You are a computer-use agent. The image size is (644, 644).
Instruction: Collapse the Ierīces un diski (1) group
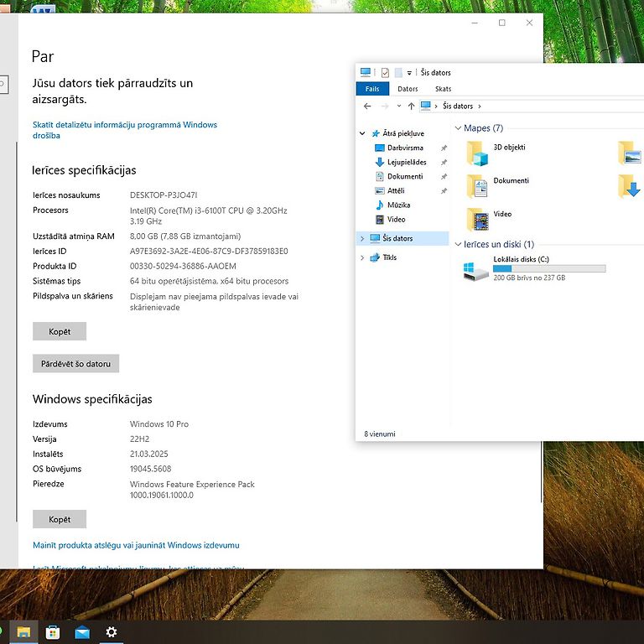458,244
